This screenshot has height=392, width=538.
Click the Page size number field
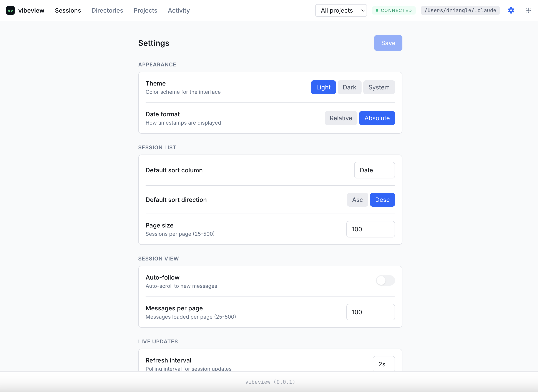(370, 229)
